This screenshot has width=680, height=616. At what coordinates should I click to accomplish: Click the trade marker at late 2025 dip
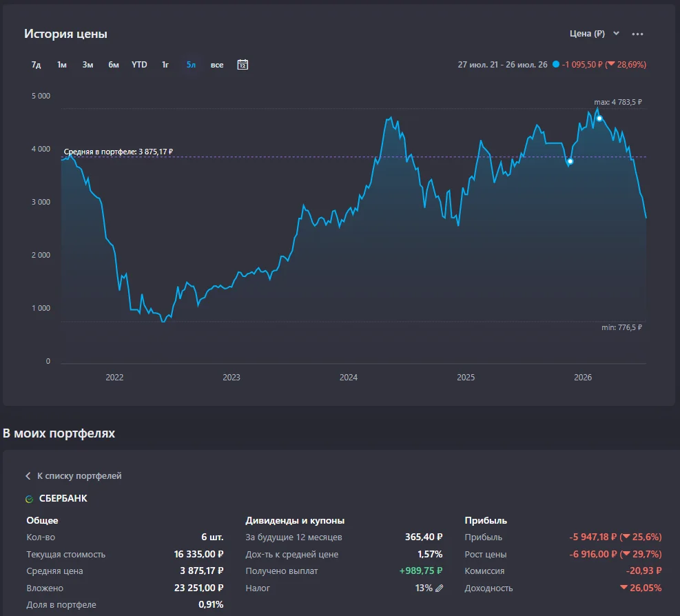[x=570, y=161]
